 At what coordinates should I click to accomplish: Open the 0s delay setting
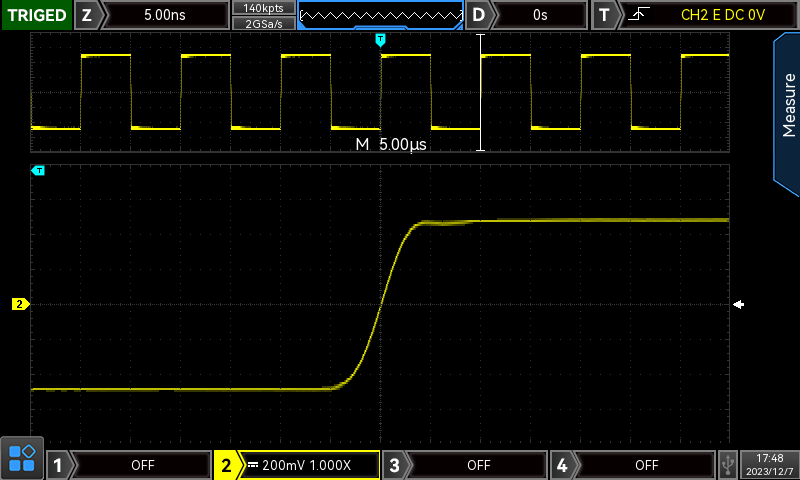[x=540, y=15]
